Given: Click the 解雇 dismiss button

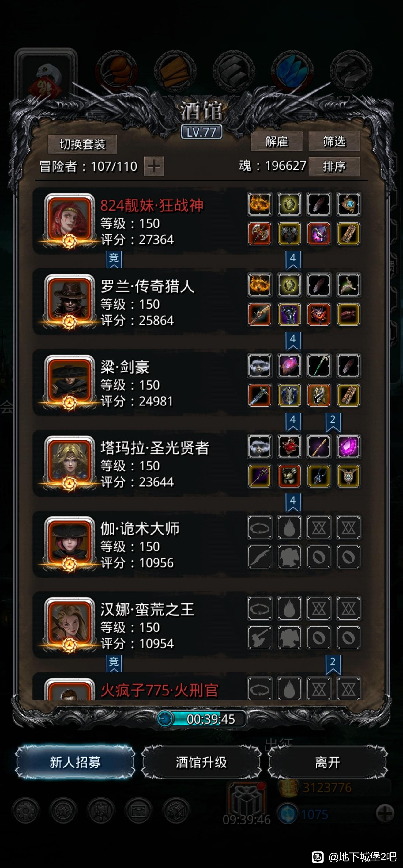Looking at the screenshot, I should click(x=277, y=141).
